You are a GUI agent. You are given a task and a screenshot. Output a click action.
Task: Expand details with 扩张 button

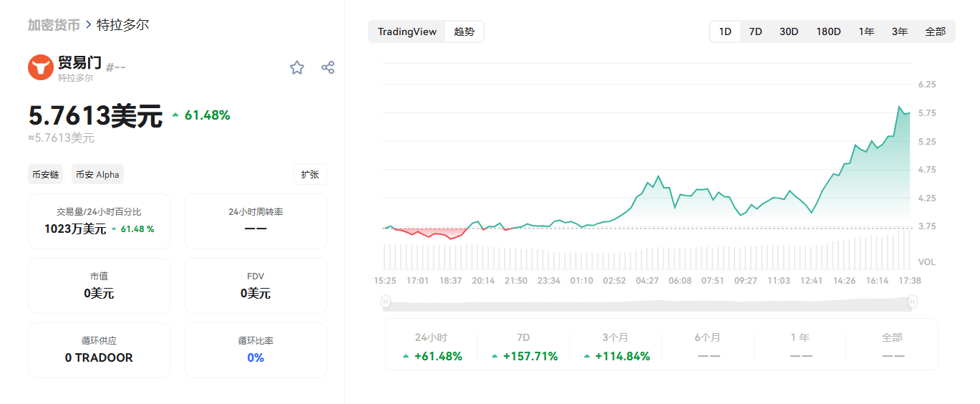tap(310, 174)
